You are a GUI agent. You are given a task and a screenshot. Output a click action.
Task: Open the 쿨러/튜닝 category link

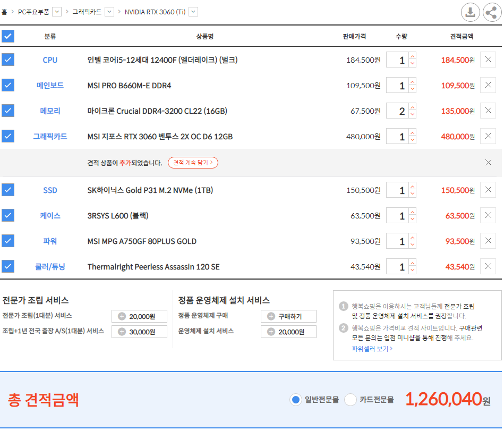(50, 267)
